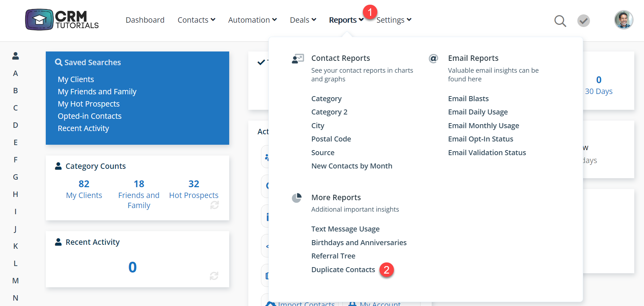Filter contacts by letter H
This screenshot has width=644, height=306.
coord(15,194)
